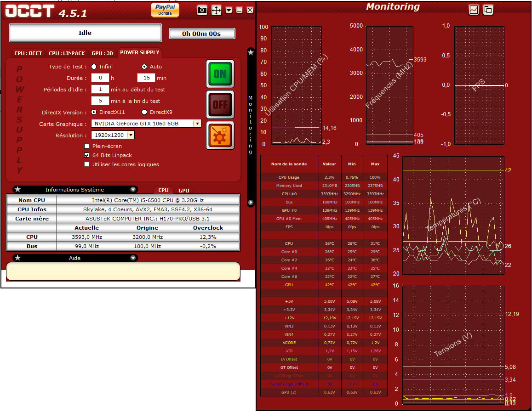Screen dimensions: 532x412
Task: Click the Fréquences (MHz) graph
Action: [x=389, y=85]
